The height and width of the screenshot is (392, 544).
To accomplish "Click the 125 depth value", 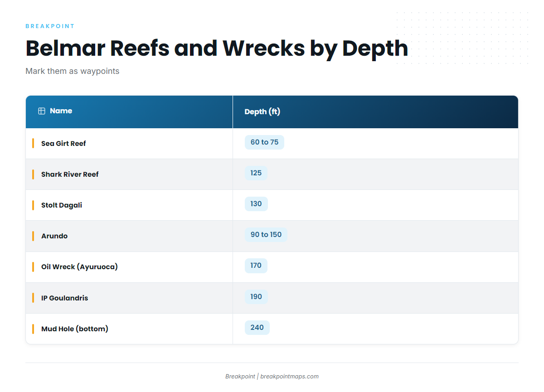I will coord(256,173).
